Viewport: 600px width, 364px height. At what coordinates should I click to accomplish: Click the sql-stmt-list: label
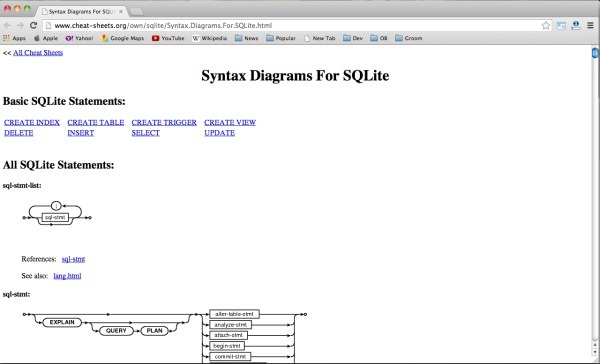pos(22,186)
